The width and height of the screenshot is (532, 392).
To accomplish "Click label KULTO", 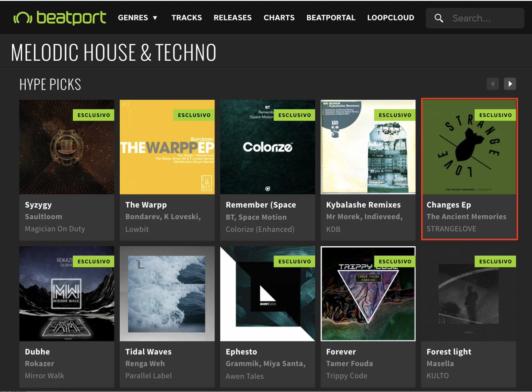I will (x=438, y=376).
